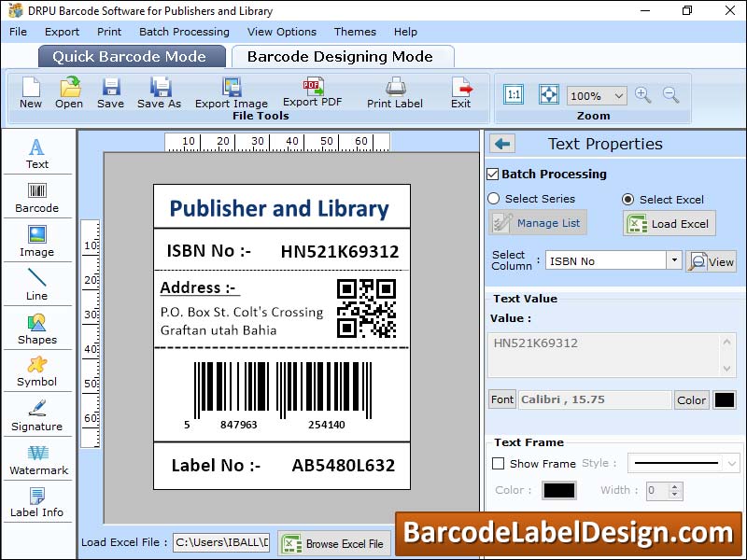Select the Select Series radio button
The height and width of the screenshot is (560, 747).
pos(493,199)
